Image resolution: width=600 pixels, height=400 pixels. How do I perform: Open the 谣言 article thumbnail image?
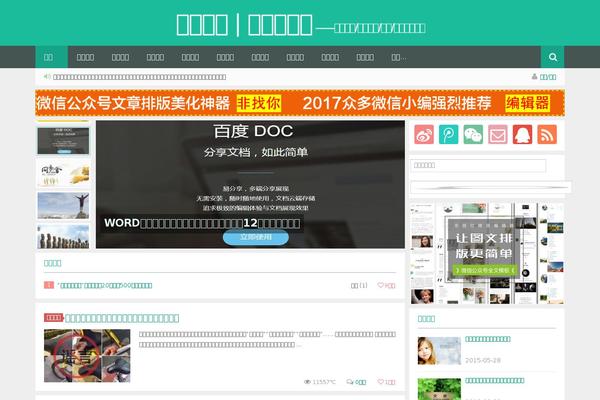(87, 356)
